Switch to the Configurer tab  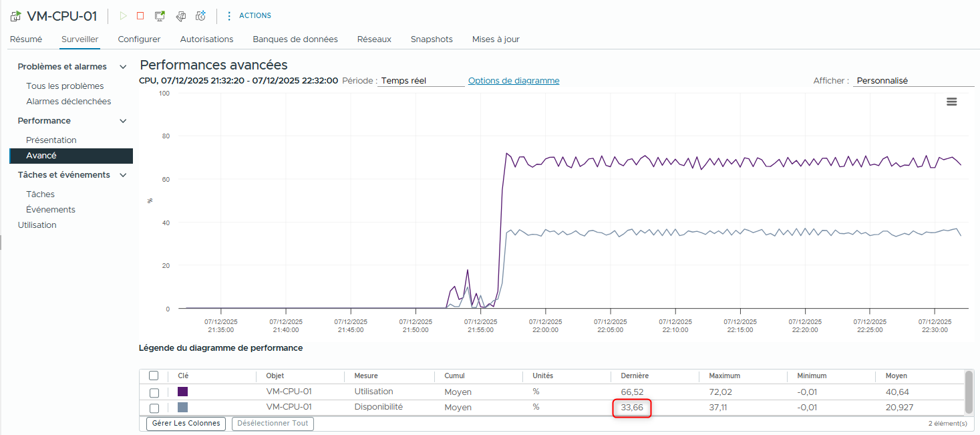139,39
